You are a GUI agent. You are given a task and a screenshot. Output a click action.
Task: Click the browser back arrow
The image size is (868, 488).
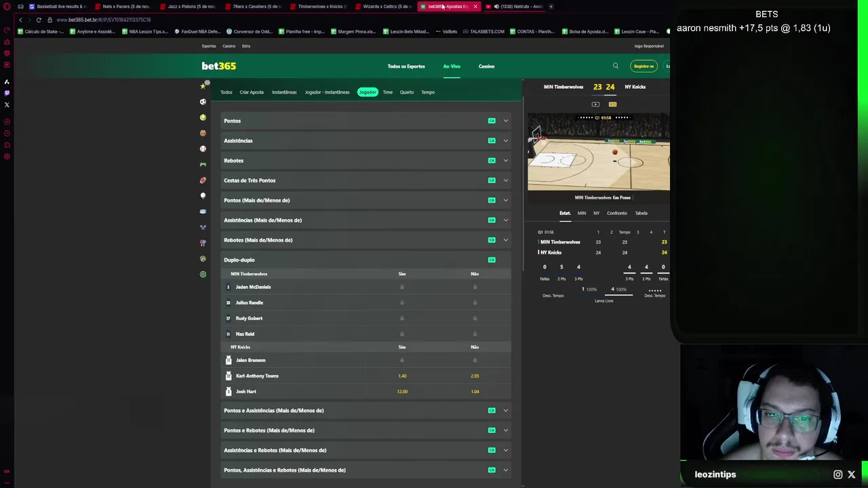(20, 20)
